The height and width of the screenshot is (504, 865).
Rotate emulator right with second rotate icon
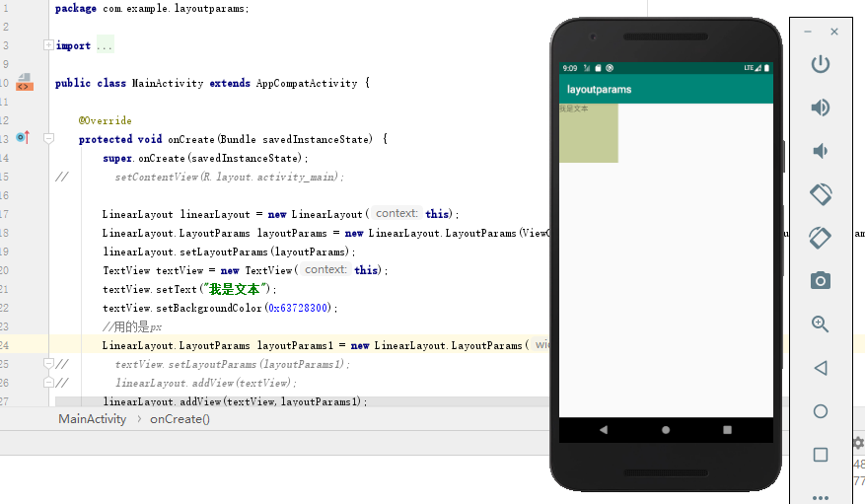point(821,238)
